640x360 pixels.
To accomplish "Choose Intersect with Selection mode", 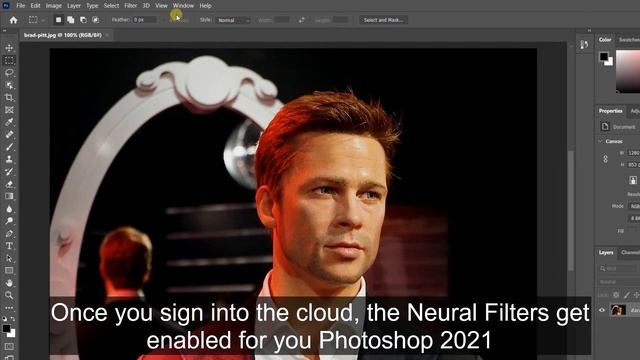I will [96, 20].
